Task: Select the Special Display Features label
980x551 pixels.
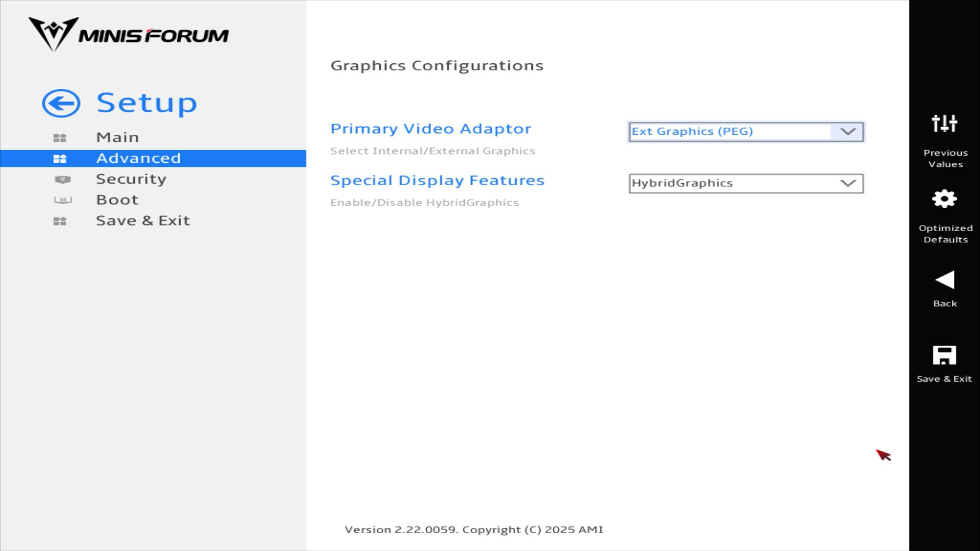Action: pyautogui.click(x=437, y=181)
